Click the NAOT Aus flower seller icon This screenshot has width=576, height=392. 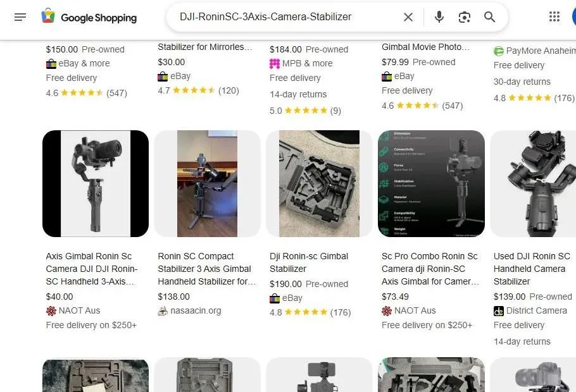coord(50,310)
